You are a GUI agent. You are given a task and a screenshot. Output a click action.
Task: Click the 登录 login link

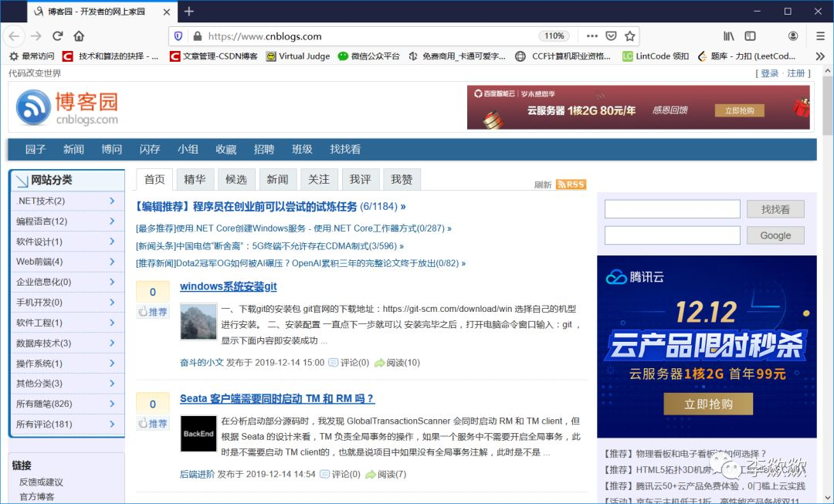tap(770, 73)
